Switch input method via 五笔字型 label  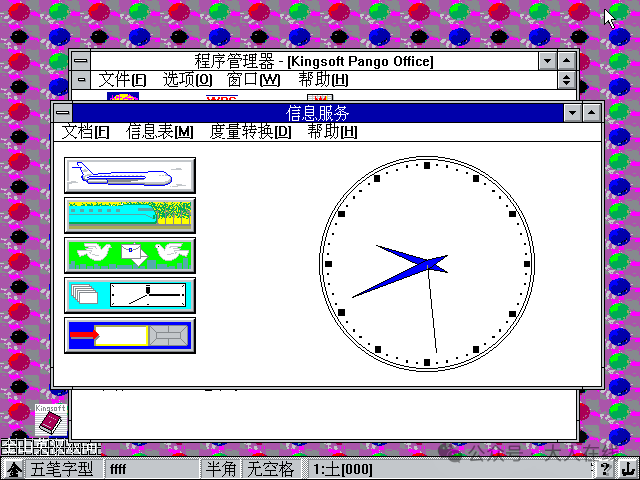tap(62, 469)
